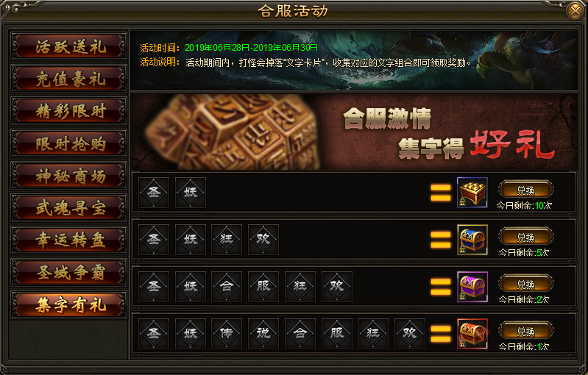The height and width of the screenshot is (375, 588).
Task: Switch to the 充值豪礼 tab
Action: pyautogui.click(x=69, y=79)
